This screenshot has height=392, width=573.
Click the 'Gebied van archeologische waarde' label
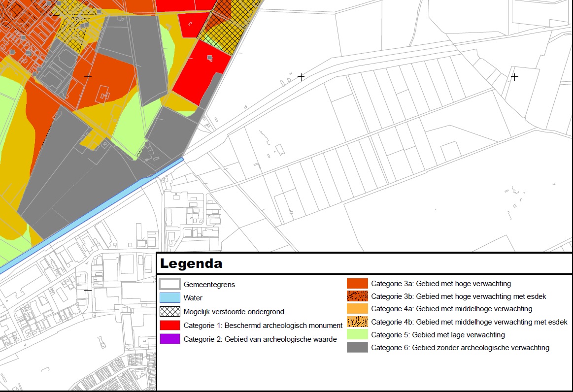281,339
